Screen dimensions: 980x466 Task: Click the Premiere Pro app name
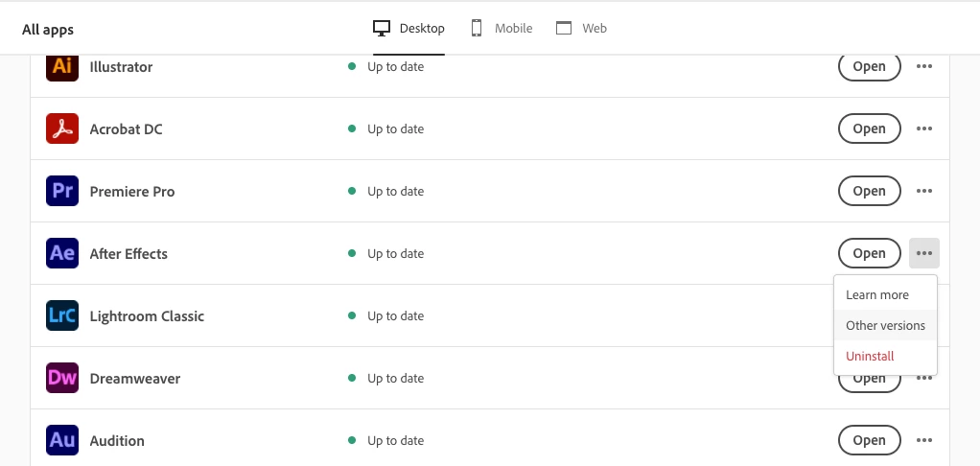pos(132,192)
